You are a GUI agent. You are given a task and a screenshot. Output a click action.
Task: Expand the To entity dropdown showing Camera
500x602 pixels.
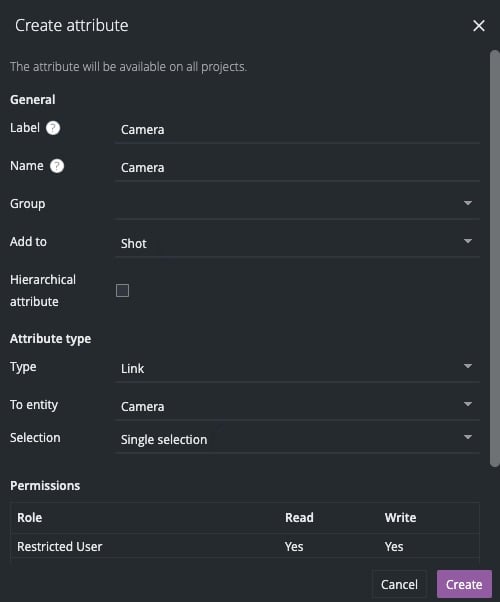tap(297, 406)
